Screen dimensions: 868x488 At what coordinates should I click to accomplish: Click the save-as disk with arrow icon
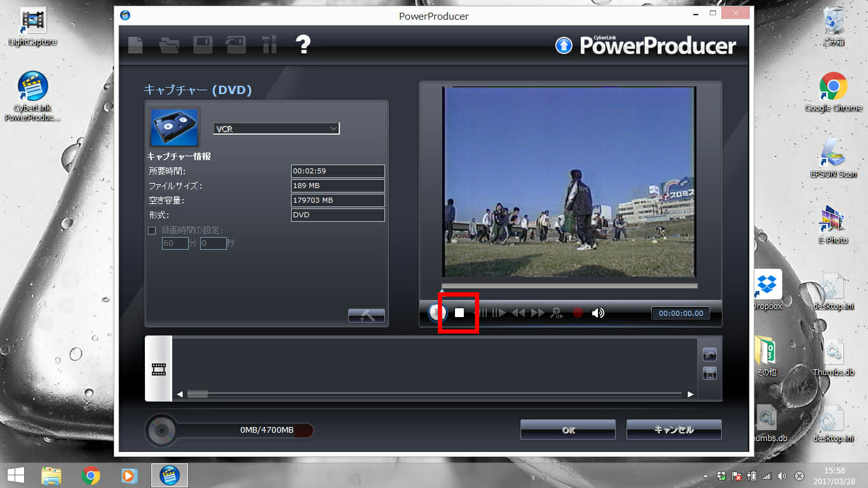236,44
